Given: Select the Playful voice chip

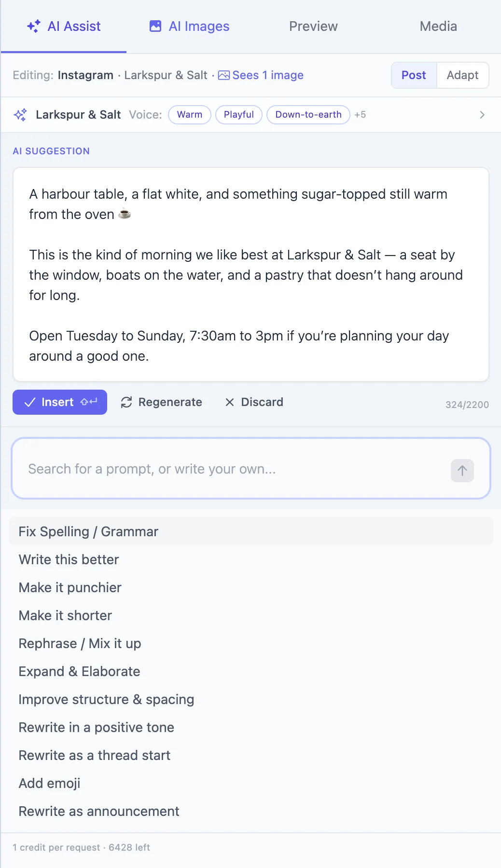Looking at the screenshot, I should pyautogui.click(x=238, y=115).
